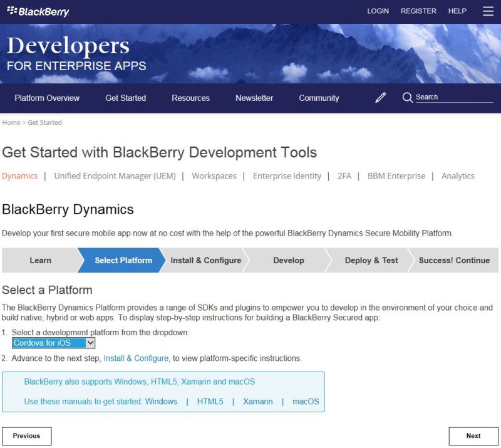Viewport: 501px width, 448px height.
Task: Open the hamburger menu icon
Action: pos(488,11)
